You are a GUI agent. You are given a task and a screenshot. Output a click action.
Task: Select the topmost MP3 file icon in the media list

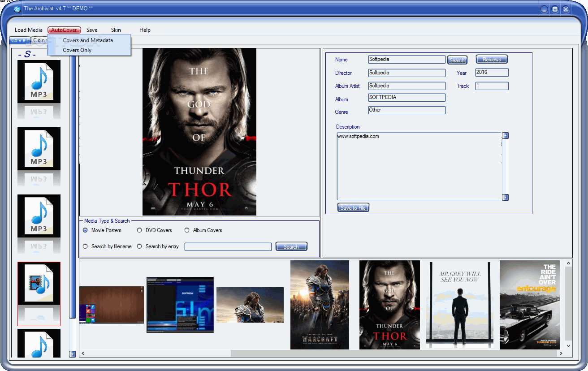pos(39,82)
